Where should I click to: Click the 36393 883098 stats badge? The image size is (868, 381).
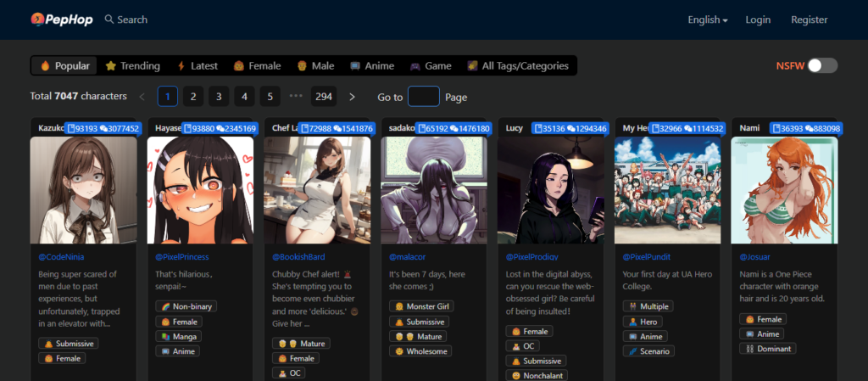805,128
